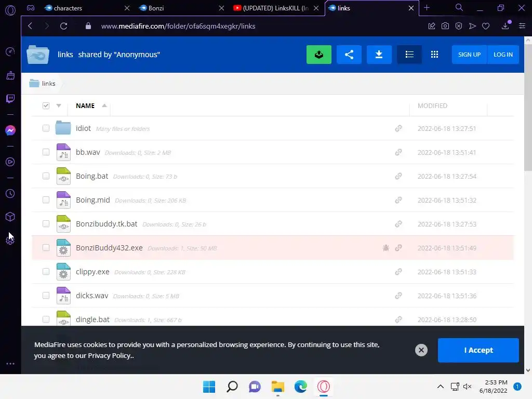Open Opera easy setup menu
This screenshot has width=532, height=399.
(522, 26)
